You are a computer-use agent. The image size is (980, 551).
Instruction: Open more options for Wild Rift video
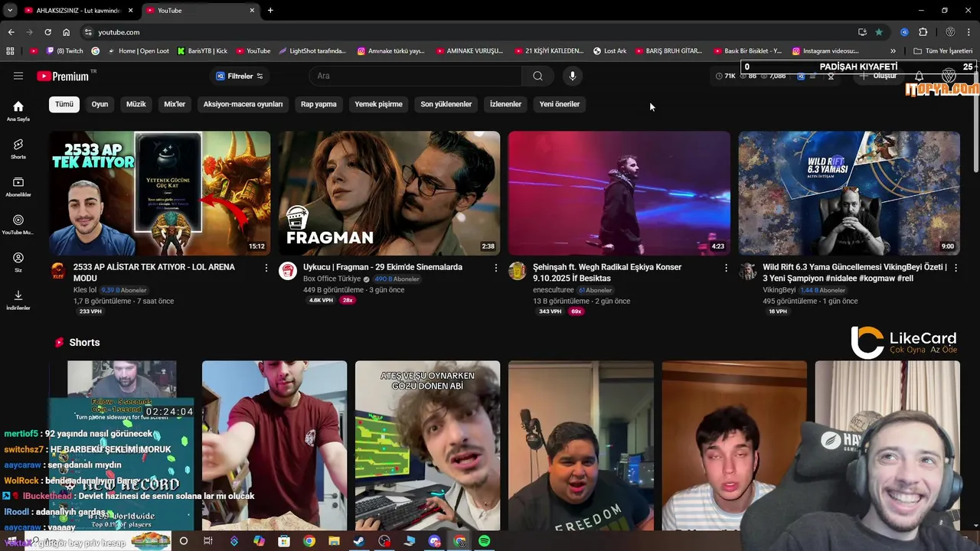click(955, 268)
